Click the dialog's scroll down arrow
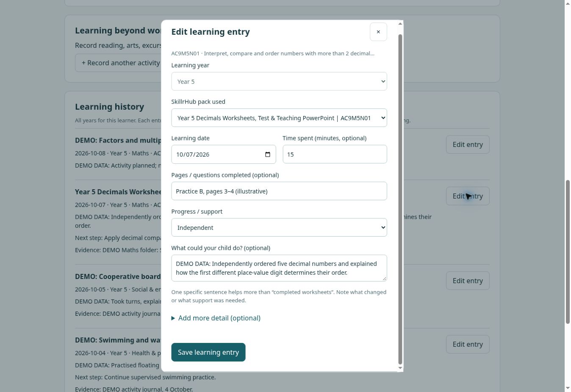571x392 pixels. 400,368
